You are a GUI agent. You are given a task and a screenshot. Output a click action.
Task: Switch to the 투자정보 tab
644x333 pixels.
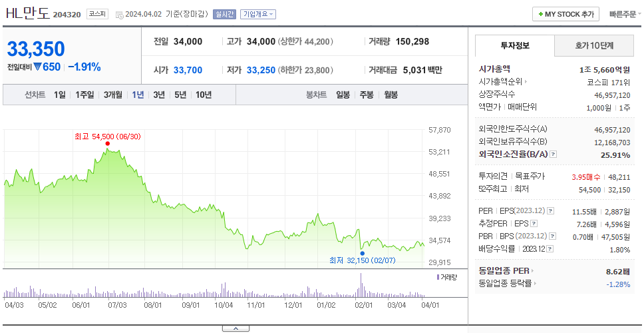coord(515,46)
